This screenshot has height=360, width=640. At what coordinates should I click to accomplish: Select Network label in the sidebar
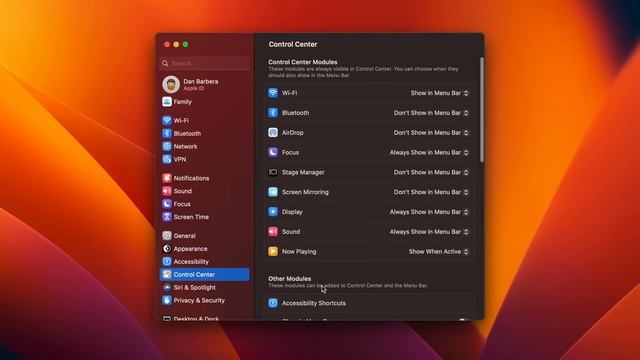click(x=185, y=146)
